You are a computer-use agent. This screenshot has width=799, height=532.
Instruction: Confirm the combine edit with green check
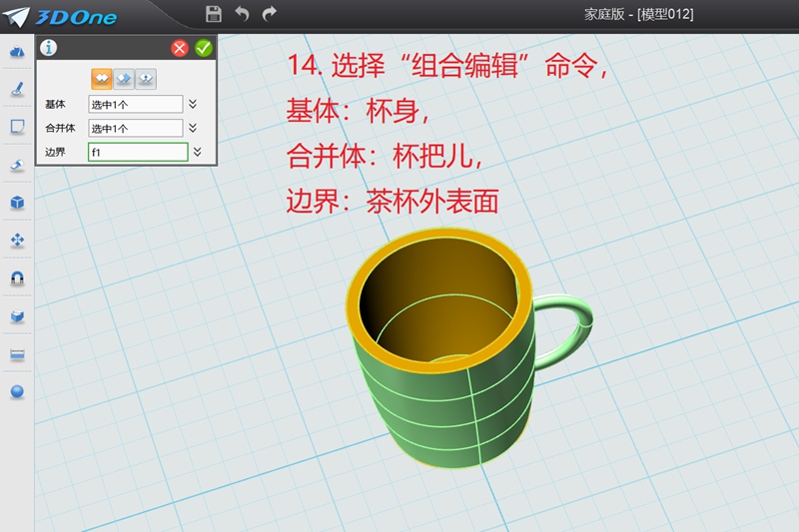204,48
